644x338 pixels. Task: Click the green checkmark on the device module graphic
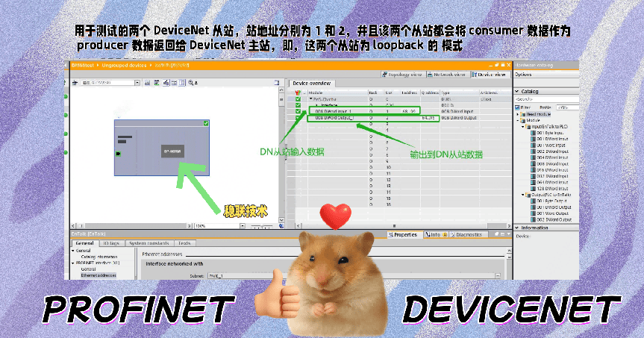pos(206,123)
